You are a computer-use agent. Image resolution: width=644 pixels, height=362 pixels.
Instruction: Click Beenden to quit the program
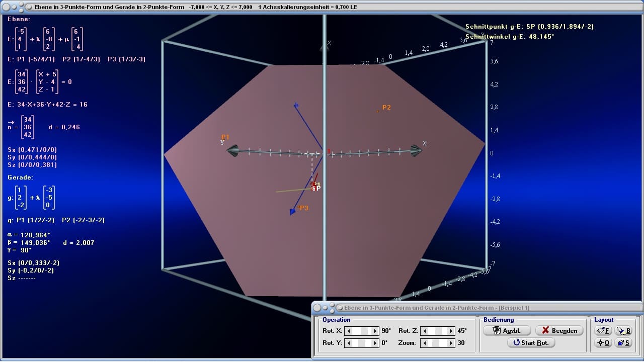559,330
